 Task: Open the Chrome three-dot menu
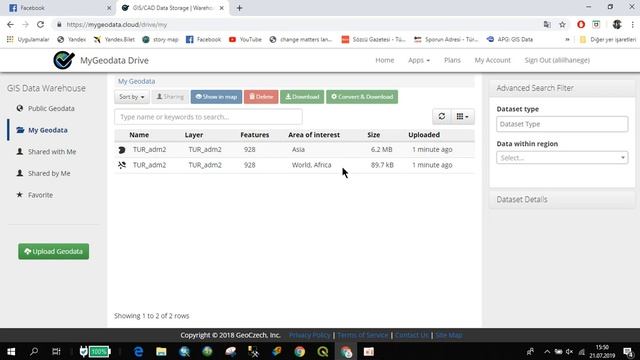(633, 24)
